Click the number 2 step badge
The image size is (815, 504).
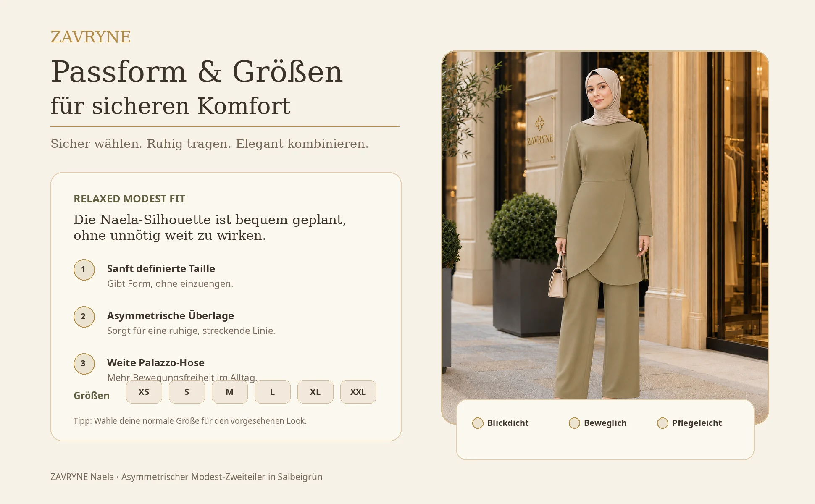click(84, 317)
